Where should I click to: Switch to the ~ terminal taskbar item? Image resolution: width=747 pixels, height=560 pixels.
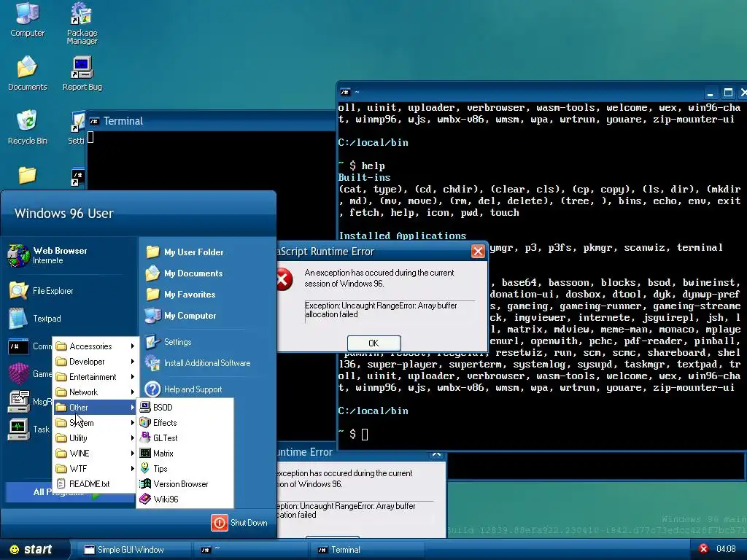click(x=251, y=550)
